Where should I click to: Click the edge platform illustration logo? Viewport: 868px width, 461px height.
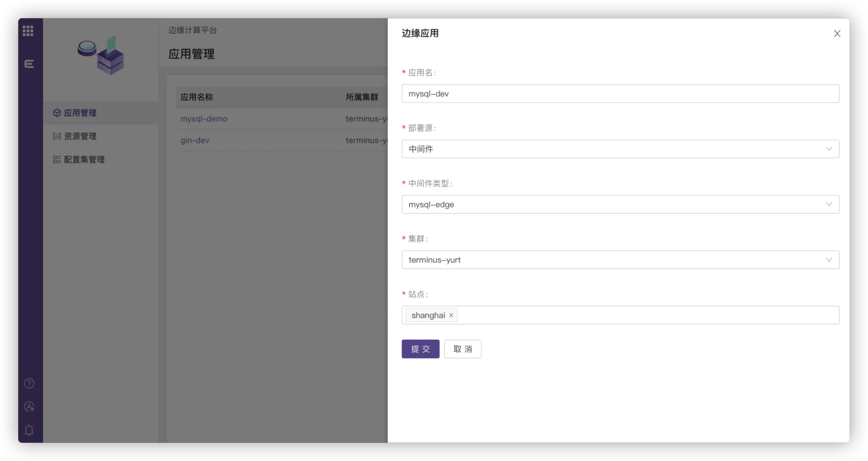[101, 55]
